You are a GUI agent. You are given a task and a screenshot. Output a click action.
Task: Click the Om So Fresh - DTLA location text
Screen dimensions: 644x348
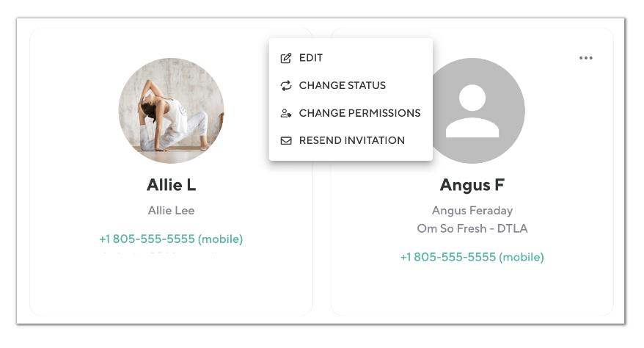tap(472, 228)
